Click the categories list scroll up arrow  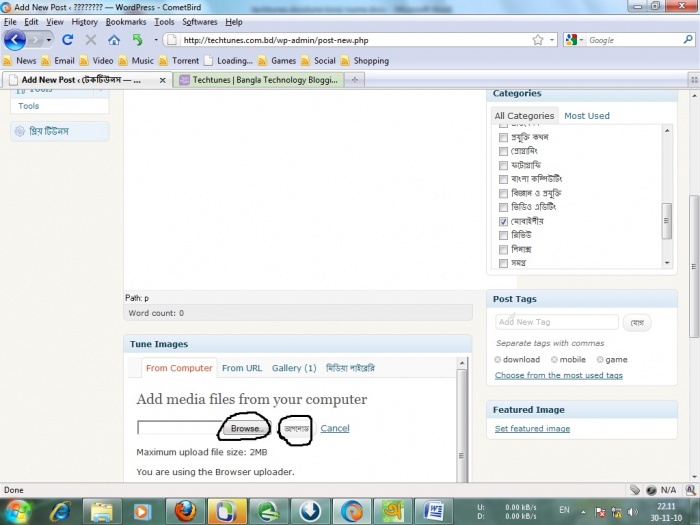(x=667, y=130)
